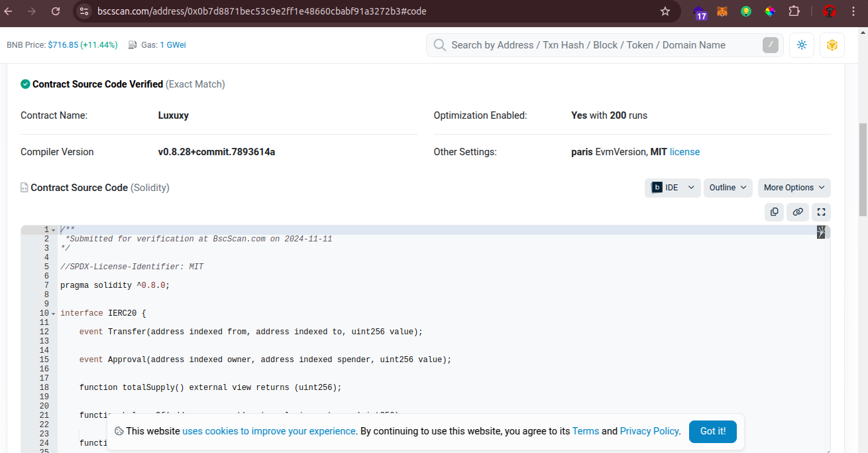This screenshot has width=868, height=453.
Task: Click the rainbow color wheel extension
Action: pyautogui.click(x=770, y=11)
